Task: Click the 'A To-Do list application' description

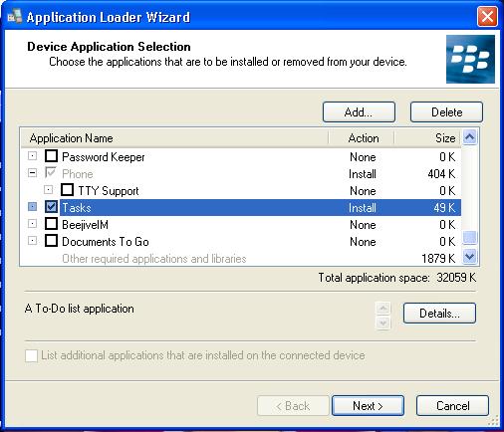Action: coord(80,309)
